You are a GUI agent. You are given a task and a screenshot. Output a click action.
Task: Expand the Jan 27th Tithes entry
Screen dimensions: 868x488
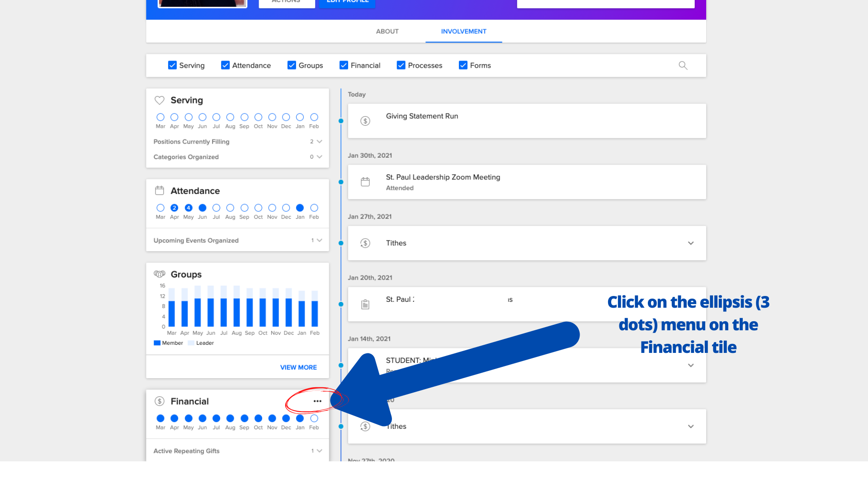(690, 243)
